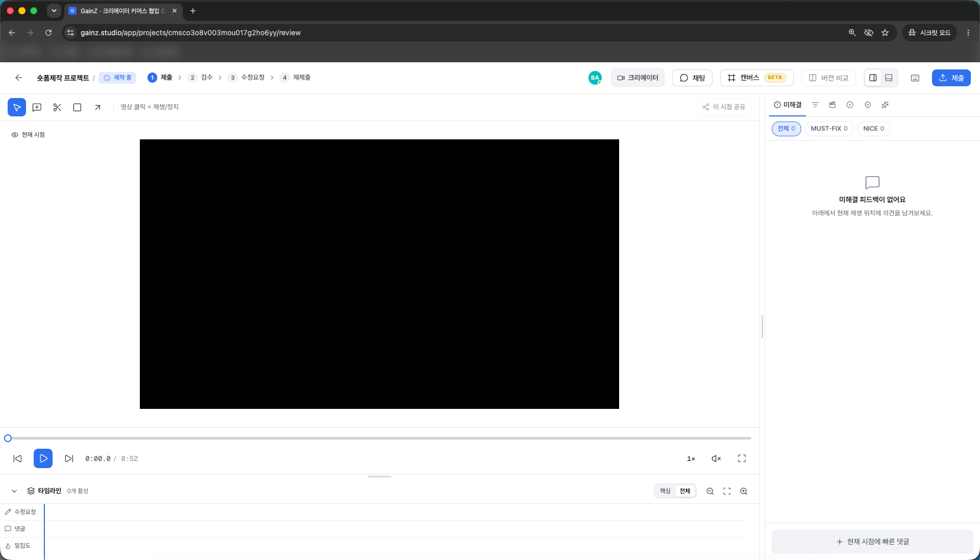Select the 밀집도 timeline track
Viewport: 980px width, 560px height.
(x=18, y=546)
